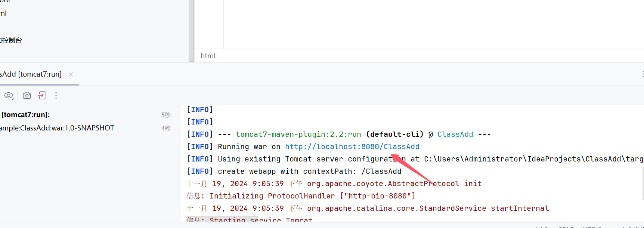
Task: Click the Starting service Tomcat log line
Action: pyautogui.click(x=249, y=219)
